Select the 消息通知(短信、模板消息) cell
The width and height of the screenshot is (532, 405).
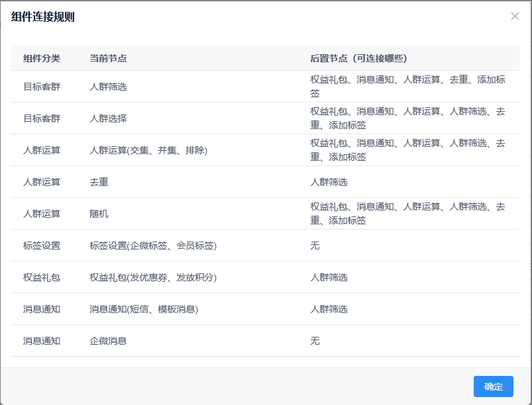tap(144, 309)
